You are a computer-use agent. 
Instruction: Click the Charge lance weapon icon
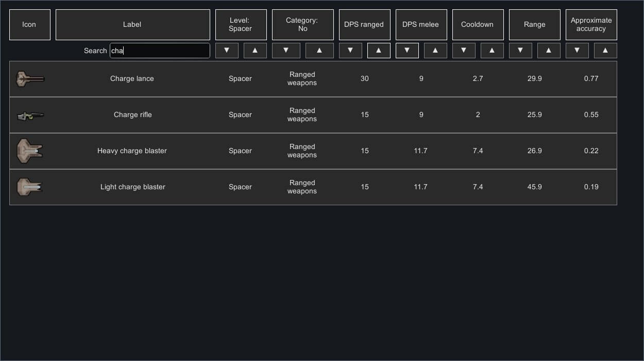pos(30,79)
